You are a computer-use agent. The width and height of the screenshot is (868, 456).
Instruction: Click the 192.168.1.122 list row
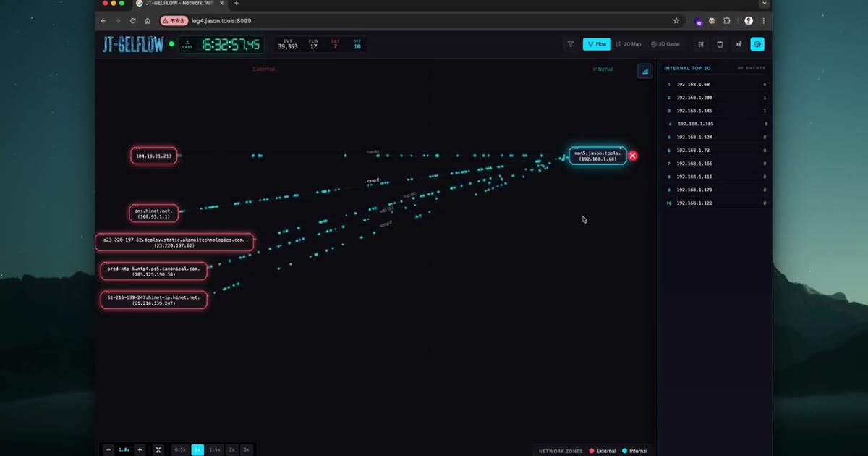[716, 203]
